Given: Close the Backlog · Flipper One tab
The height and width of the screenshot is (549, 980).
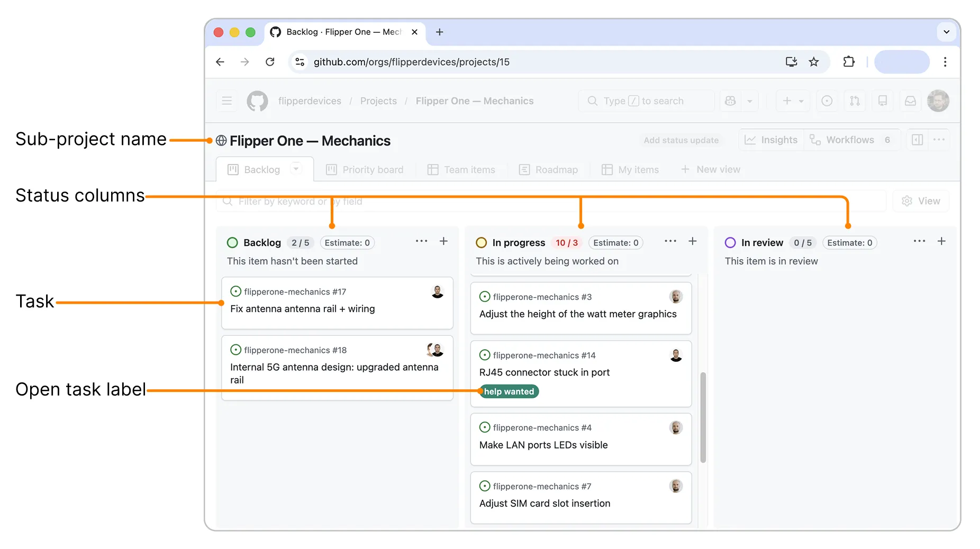Looking at the screenshot, I should click(414, 32).
